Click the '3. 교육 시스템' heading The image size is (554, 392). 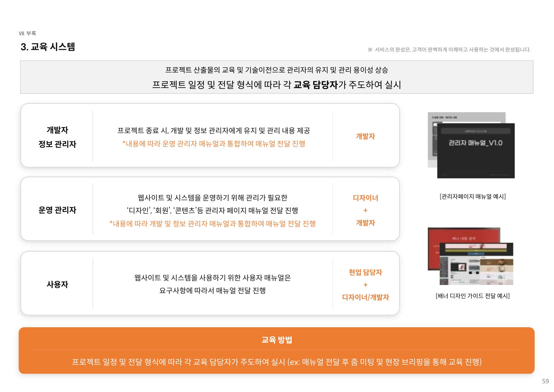48,47
